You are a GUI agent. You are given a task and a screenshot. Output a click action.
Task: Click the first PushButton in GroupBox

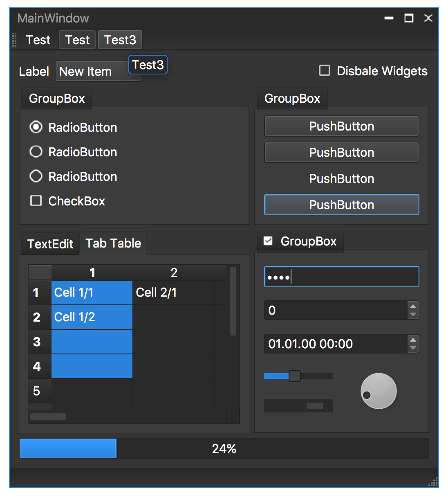pos(341,126)
